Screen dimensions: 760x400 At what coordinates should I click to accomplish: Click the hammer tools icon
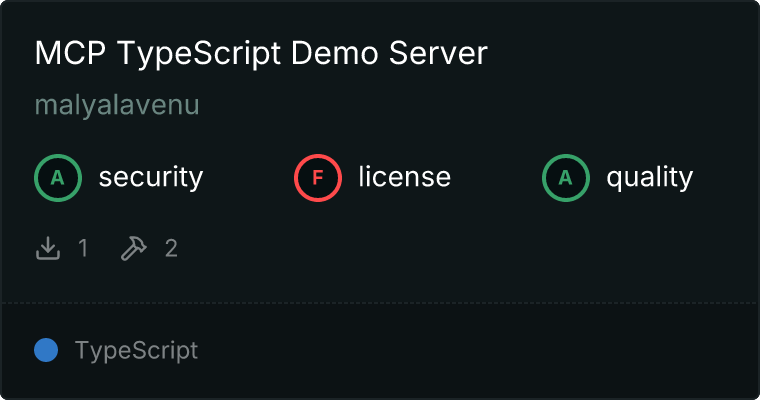pos(133,248)
